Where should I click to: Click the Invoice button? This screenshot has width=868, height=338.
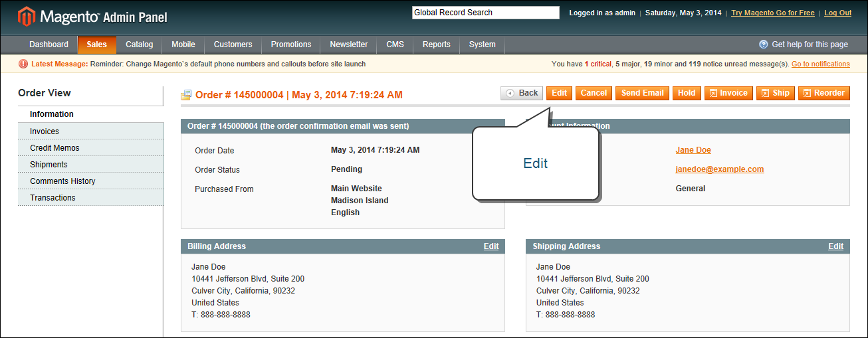tap(728, 93)
